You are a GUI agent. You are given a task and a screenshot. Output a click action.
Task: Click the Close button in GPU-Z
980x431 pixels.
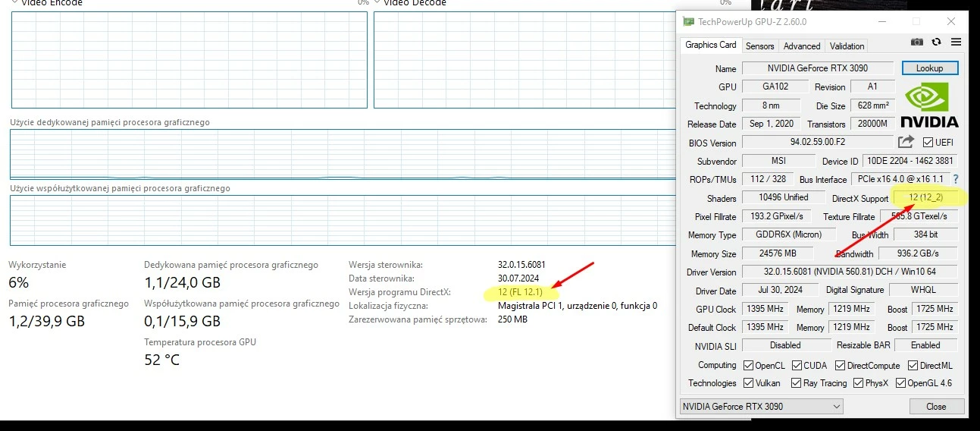pyautogui.click(x=937, y=407)
